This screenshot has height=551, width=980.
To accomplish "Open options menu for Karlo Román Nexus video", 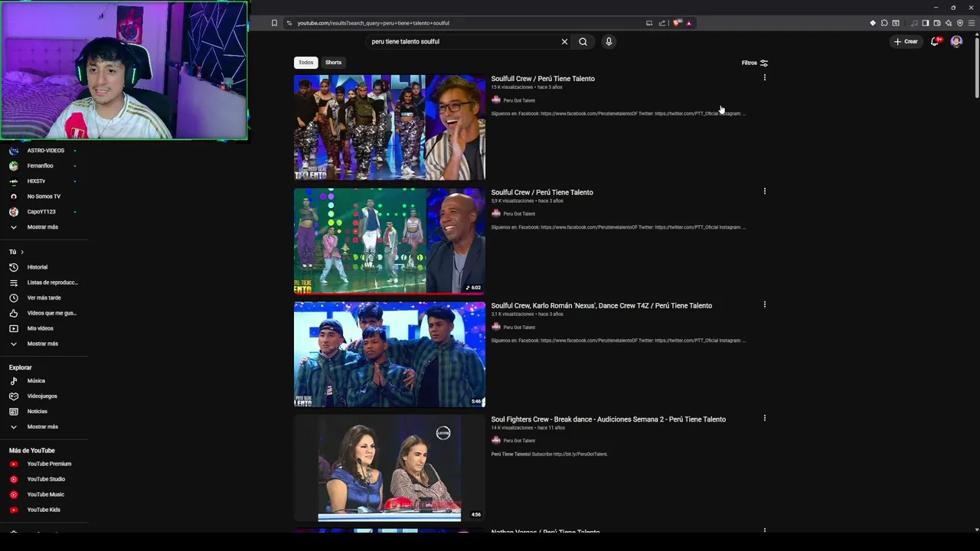I will pyautogui.click(x=764, y=305).
